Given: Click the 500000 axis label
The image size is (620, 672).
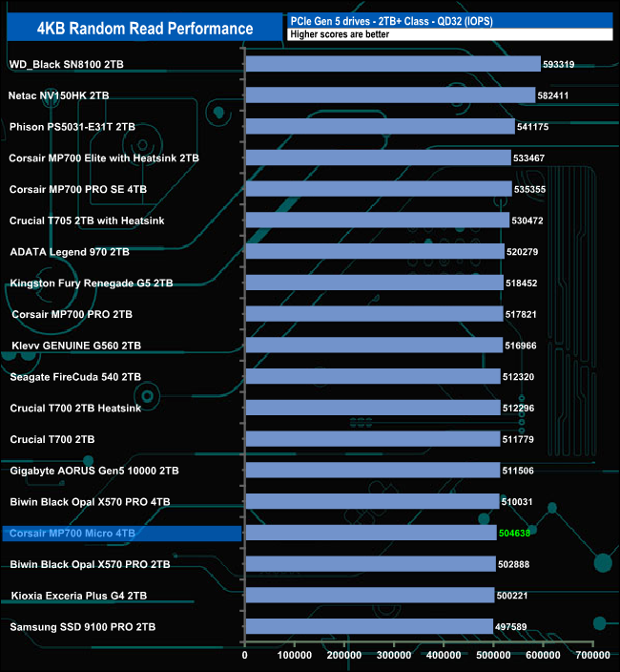Looking at the screenshot, I should [x=493, y=655].
